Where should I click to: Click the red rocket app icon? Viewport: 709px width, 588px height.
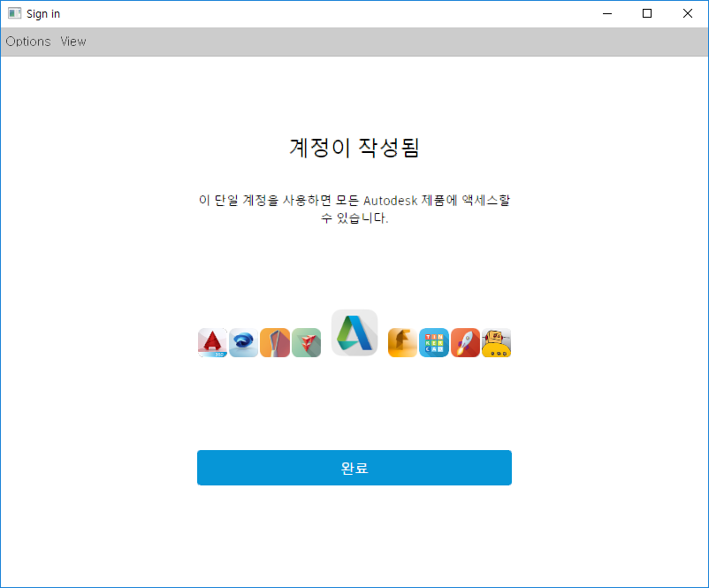(x=465, y=342)
